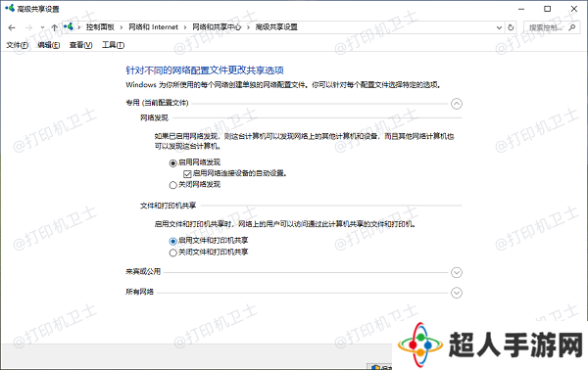
Task: Open the recent locations chevron
Action: tap(42, 27)
